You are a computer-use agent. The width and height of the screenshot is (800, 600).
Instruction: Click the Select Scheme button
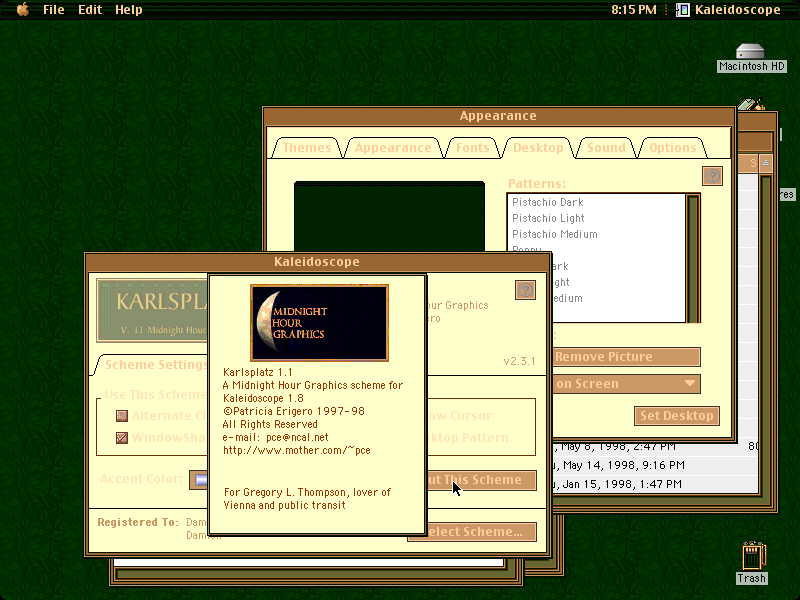tap(481, 532)
